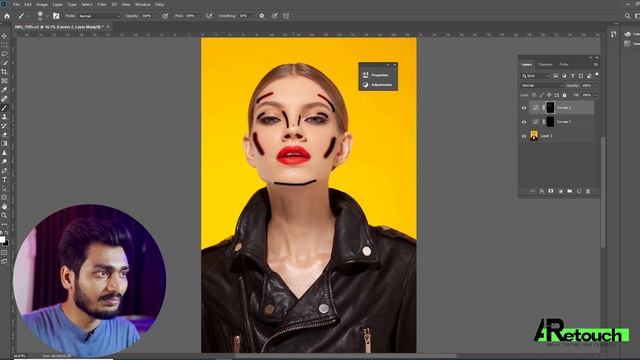Image resolution: width=640 pixels, height=360 pixels.
Task: Select the Eyedropper tool
Action: 4,90
